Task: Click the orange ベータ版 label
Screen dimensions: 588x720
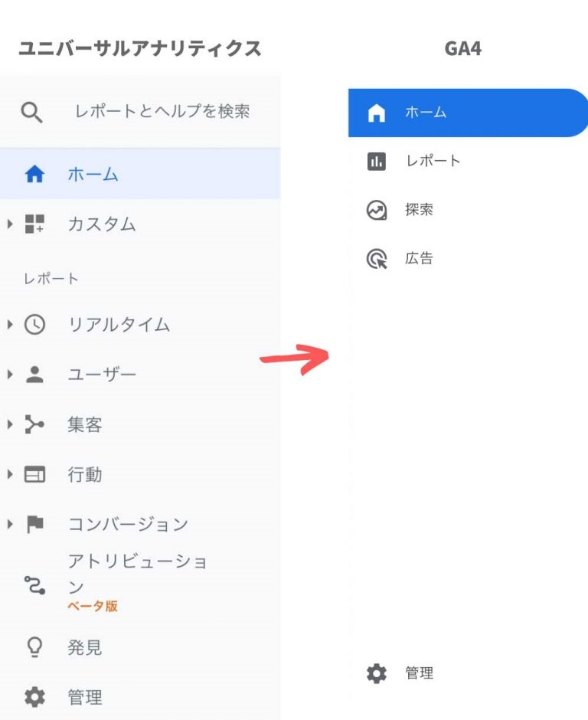Action: tap(93, 606)
